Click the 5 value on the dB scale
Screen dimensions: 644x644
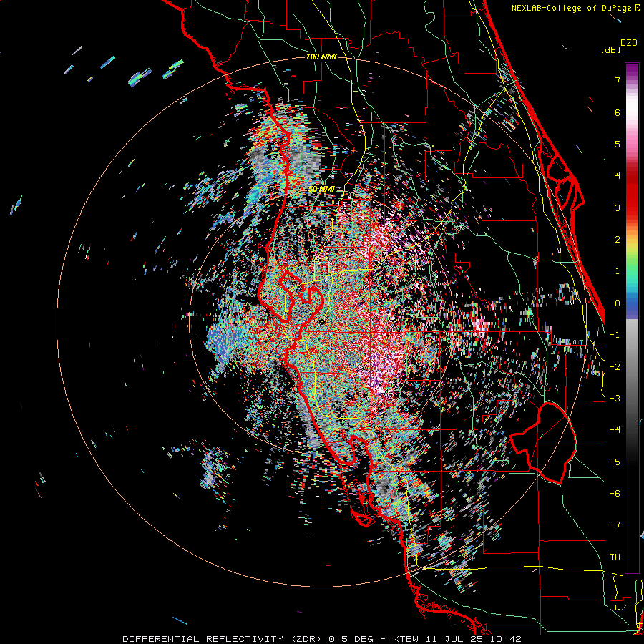point(618,144)
